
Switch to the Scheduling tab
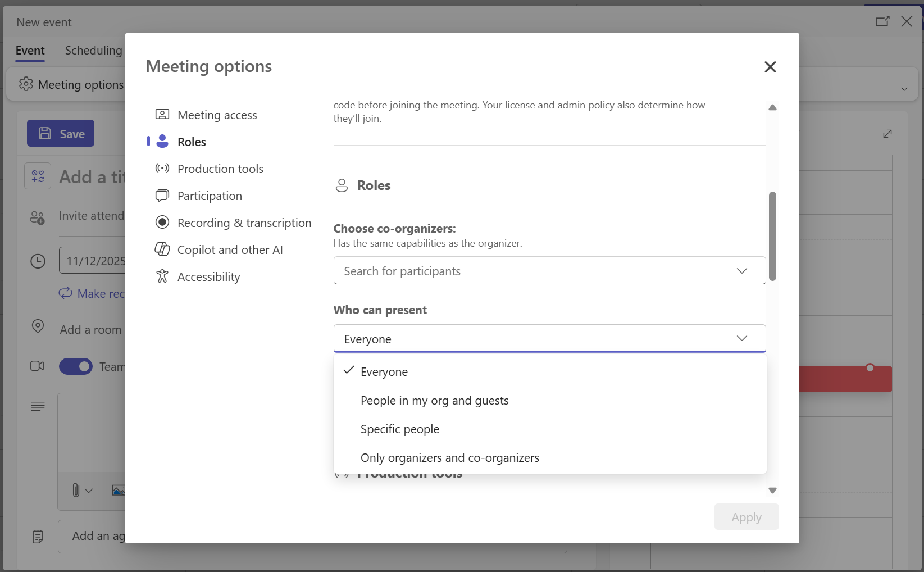tap(93, 51)
